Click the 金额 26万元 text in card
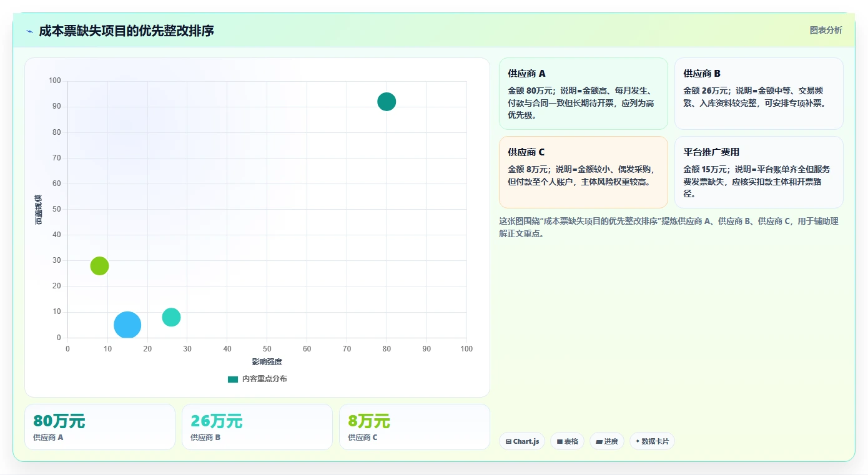This screenshot has height=475, width=868. [x=706, y=91]
